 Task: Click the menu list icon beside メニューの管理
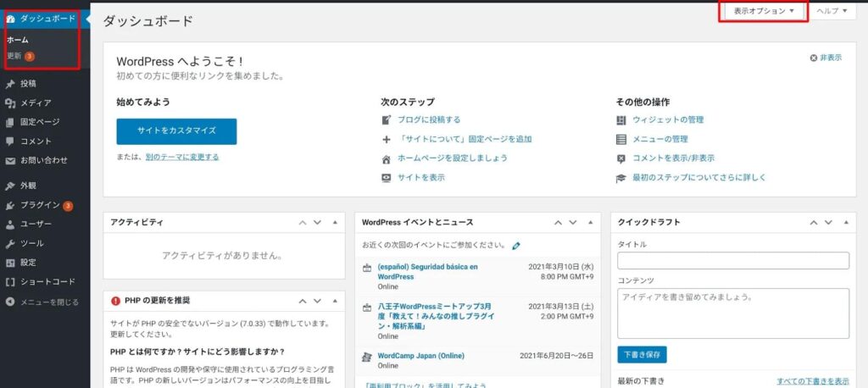coord(621,139)
